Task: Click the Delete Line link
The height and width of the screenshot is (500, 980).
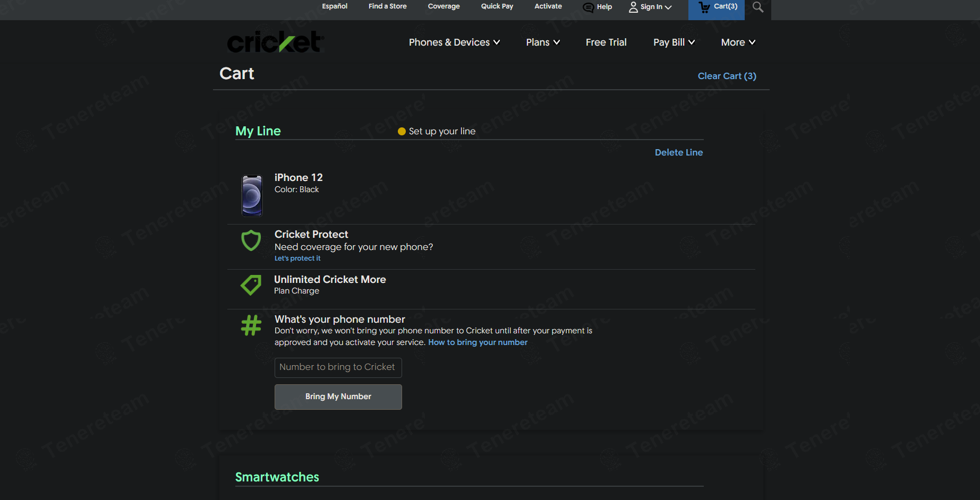Action: tap(678, 152)
